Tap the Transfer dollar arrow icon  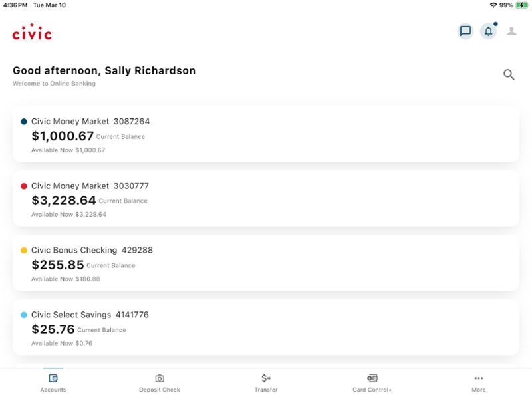(x=266, y=378)
